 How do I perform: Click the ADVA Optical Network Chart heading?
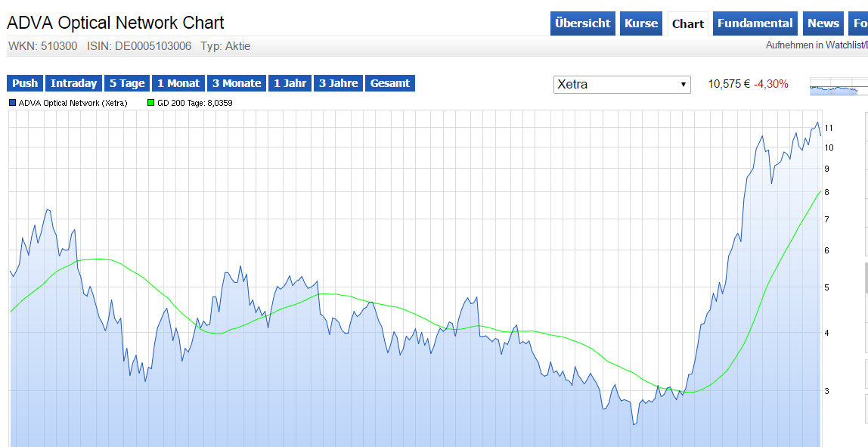(x=115, y=23)
